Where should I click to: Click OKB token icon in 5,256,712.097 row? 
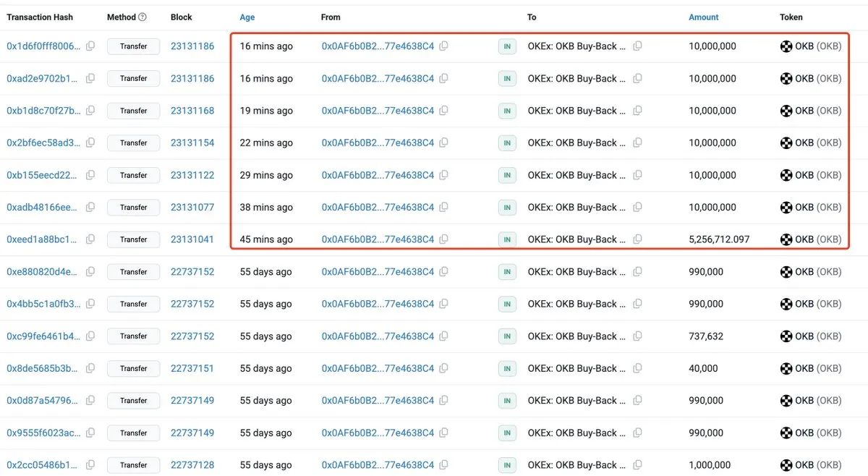pyautogui.click(x=786, y=239)
